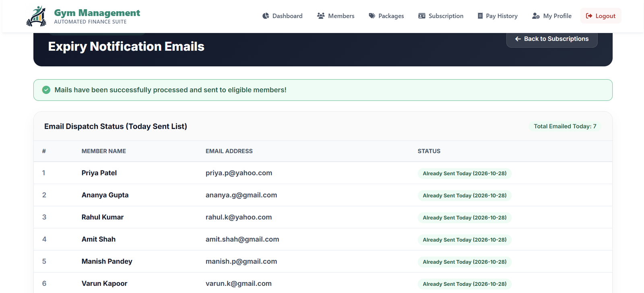Viewport: 644px width, 293px height.
Task: Click the Gym Management logo icon
Action: 37,16
